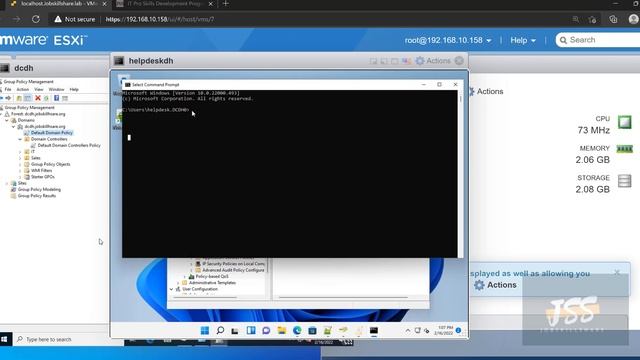Open Chat icon on Windows 11 taskbar
This screenshot has height=360, width=640.
pyautogui.click(x=266, y=330)
